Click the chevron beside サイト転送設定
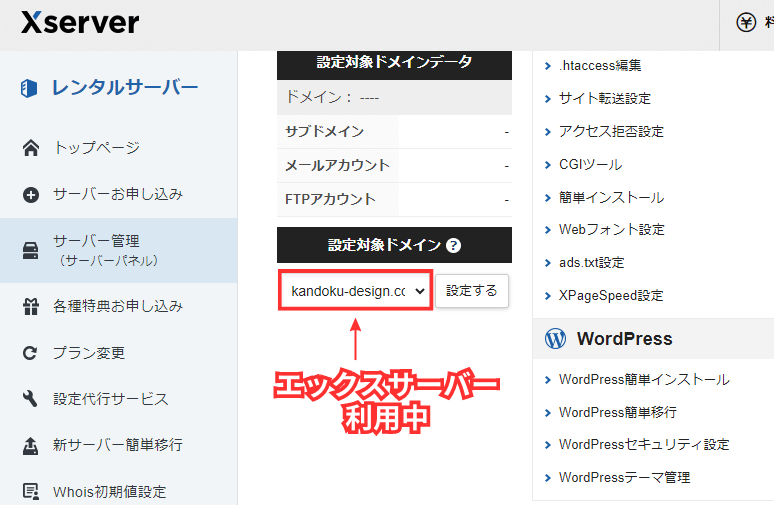774x505 pixels. (x=547, y=99)
